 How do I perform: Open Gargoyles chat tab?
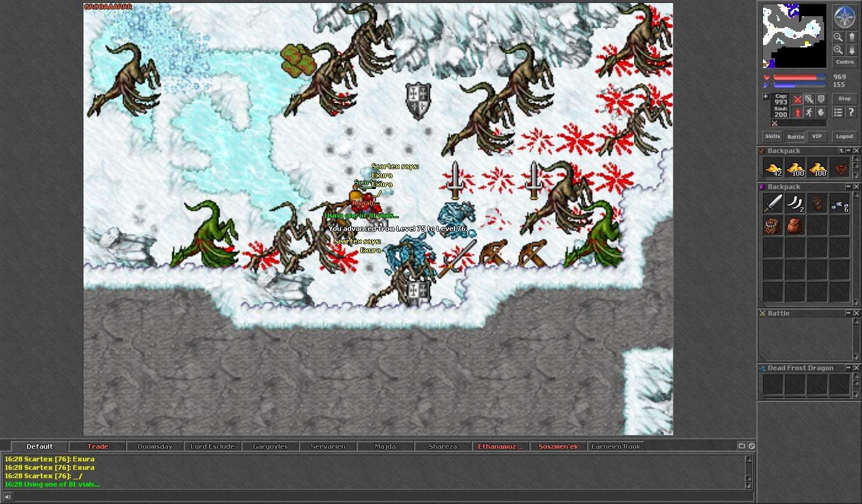270,446
